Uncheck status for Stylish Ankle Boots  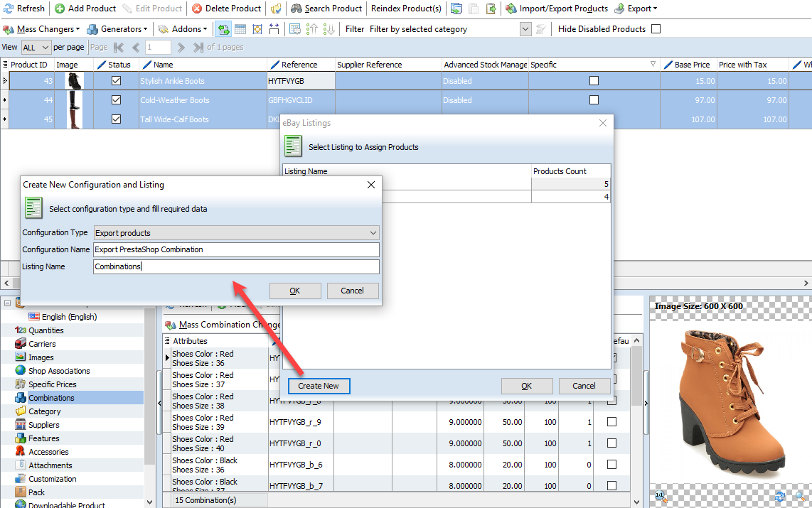(116, 81)
